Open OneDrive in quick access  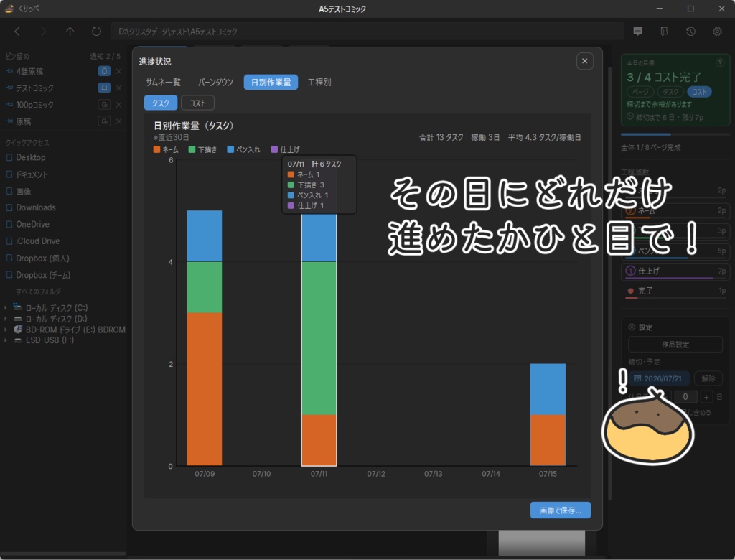coord(32,224)
